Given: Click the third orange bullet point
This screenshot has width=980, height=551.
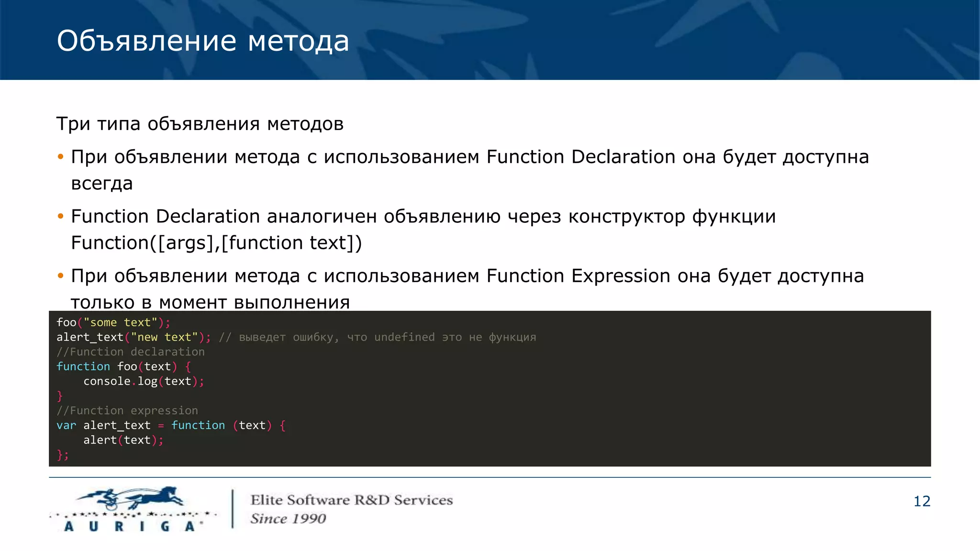Looking at the screenshot, I should 60,276.
